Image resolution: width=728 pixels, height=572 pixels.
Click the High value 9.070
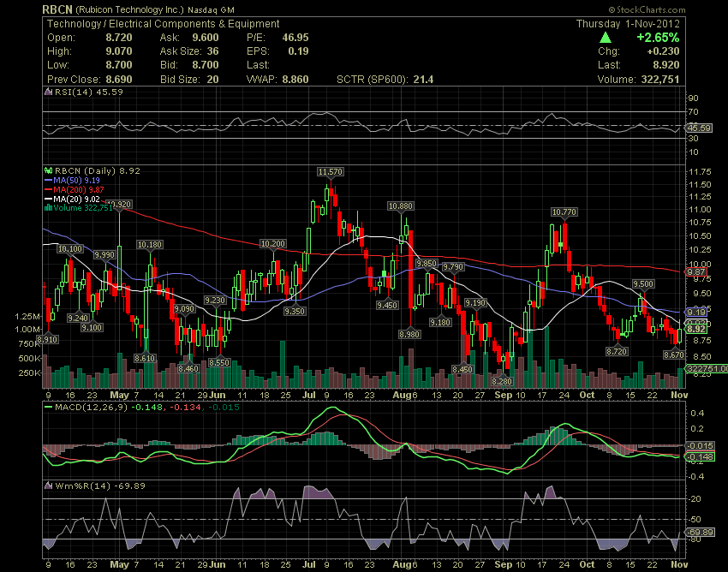119,51
